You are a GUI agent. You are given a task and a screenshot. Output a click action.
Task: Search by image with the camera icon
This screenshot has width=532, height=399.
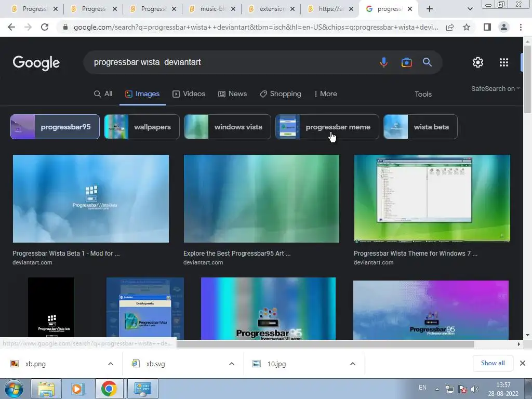pyautogui.click(x=406, y=62)
